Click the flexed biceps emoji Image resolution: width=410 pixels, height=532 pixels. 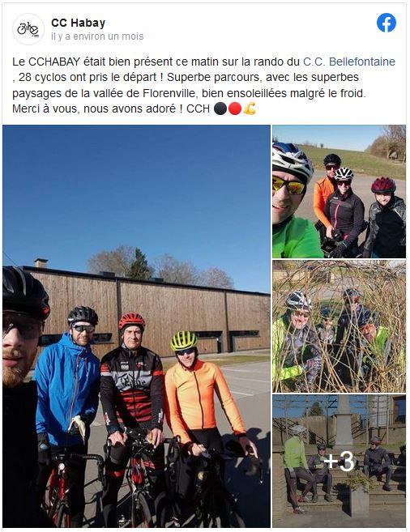250,109
